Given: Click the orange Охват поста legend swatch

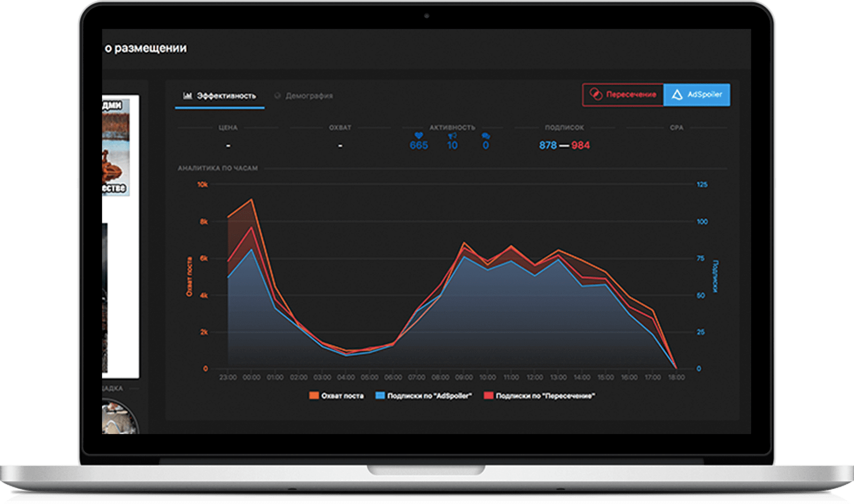Looking at the screenshot, I should pyautogui.click(x=314, y=396).
